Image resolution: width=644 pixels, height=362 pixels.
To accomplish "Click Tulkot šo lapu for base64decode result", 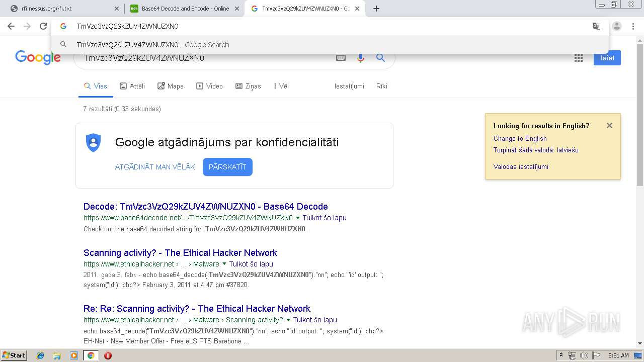I will [325, 218].
